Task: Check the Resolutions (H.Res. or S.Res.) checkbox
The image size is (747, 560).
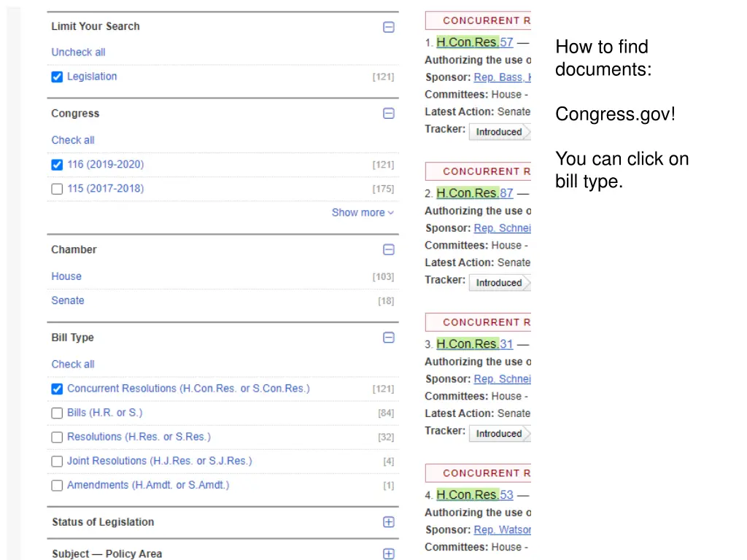Action: [57, 437]
